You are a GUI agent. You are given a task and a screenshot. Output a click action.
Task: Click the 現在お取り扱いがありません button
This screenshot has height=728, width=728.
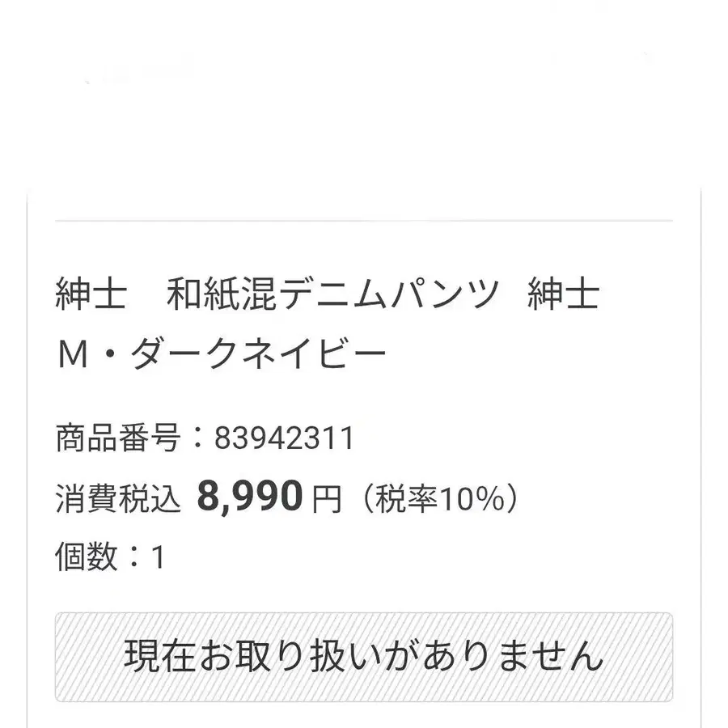363,656
